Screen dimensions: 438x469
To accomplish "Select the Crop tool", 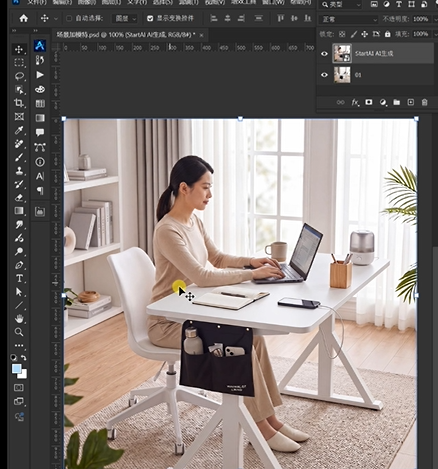I will tap(19, 103).
